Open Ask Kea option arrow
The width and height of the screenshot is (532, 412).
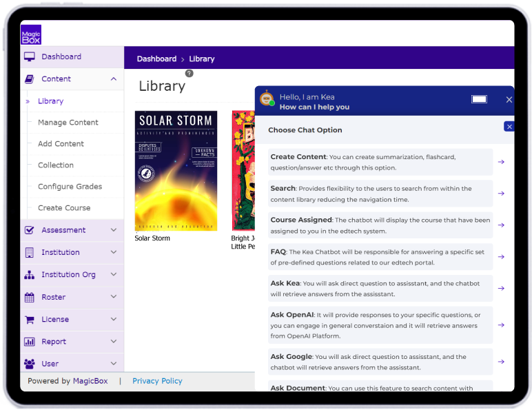point(501,289)
